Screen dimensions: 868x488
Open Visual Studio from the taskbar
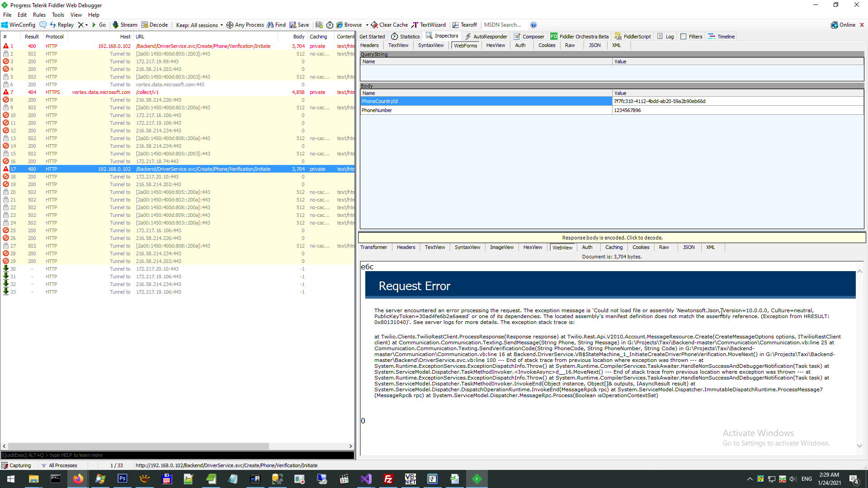point(366,479)
